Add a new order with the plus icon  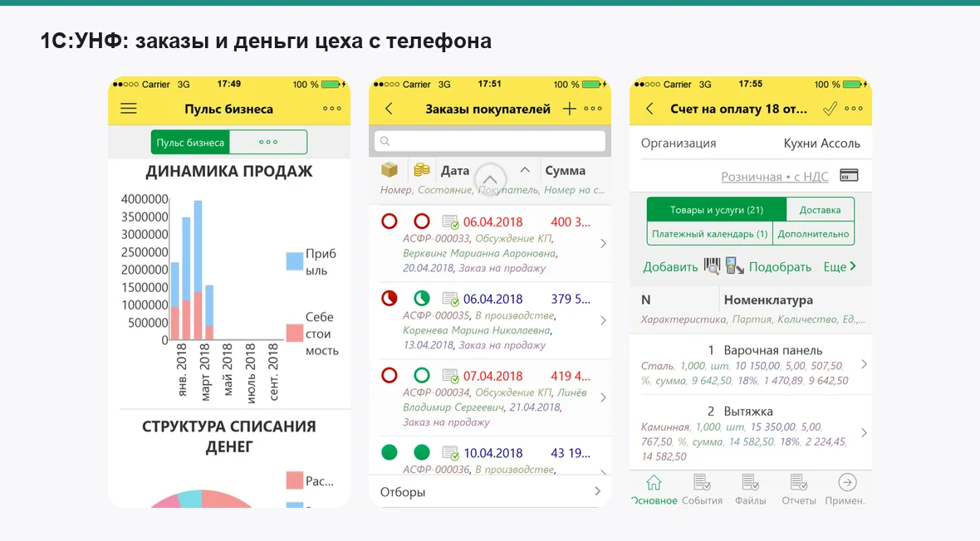pos(570,109)
